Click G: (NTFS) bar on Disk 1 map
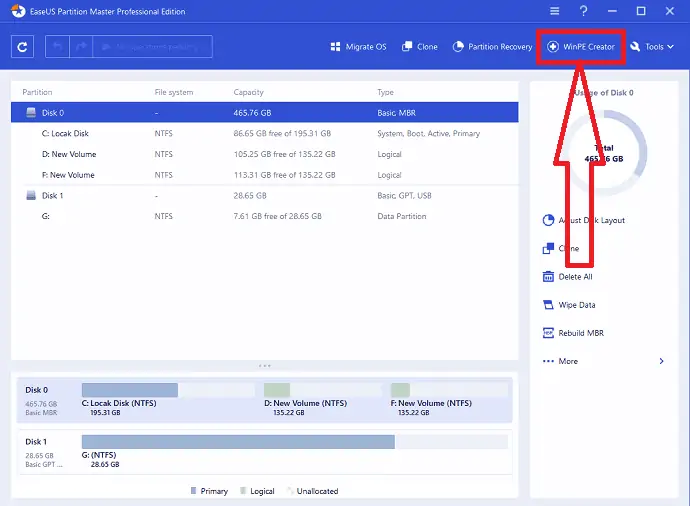 (x=295, y=442)
